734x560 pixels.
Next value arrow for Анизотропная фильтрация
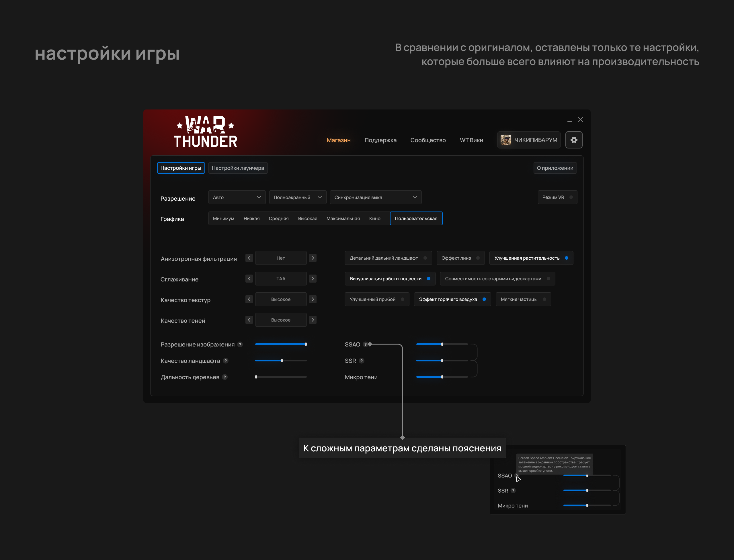click(313, 258)
